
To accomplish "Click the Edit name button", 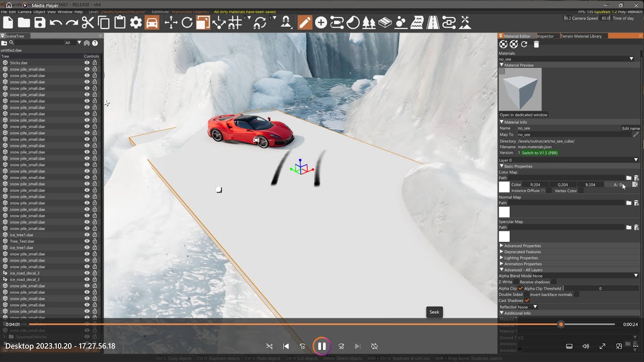I will pyautogui.click(x=631, y=128).
